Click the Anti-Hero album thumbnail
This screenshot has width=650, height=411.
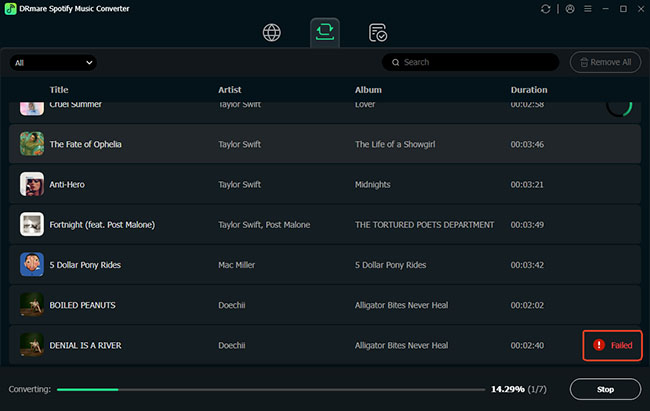pos(32,184)
